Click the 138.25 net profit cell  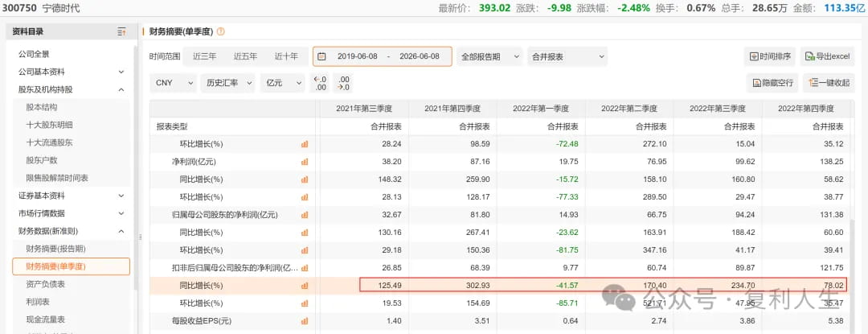click(832, 162)
